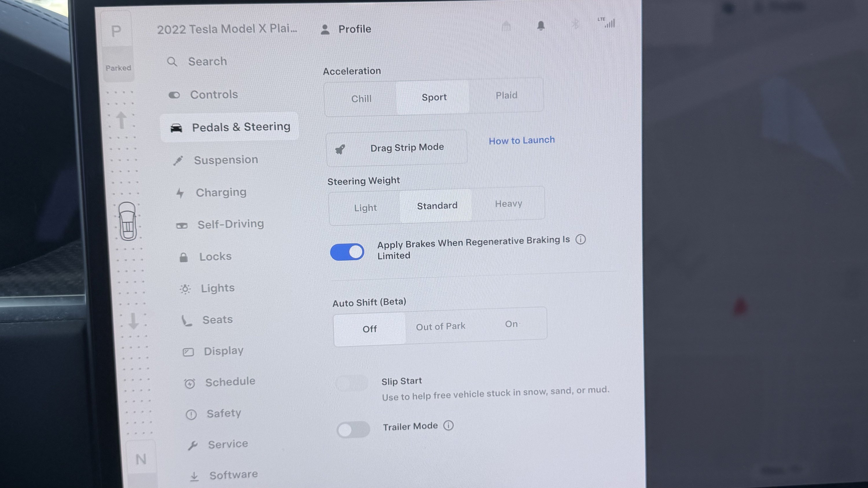Open the Safety settings menu
Screen dimensions: 868x488
point(214,414)
